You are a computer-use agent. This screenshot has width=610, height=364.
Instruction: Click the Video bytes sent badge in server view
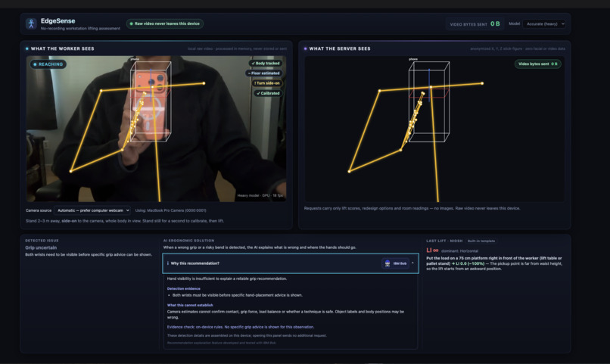tap(537, 64)
